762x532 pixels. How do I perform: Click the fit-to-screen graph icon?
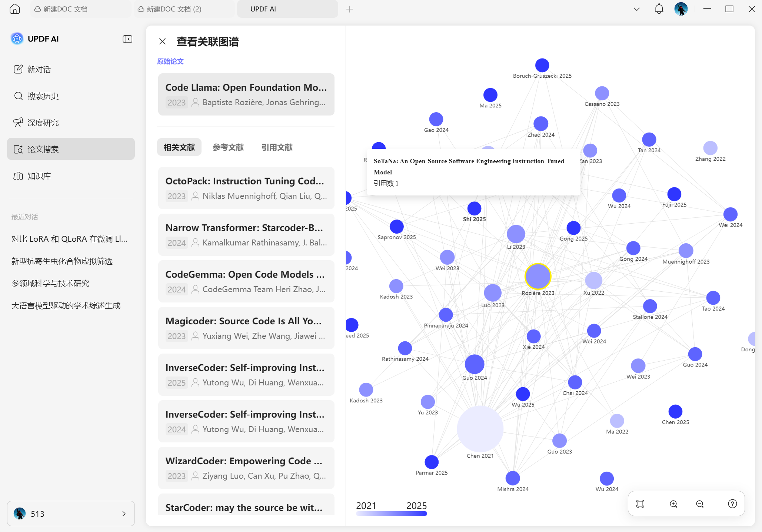pyautogui.click(x=640, y=503)
